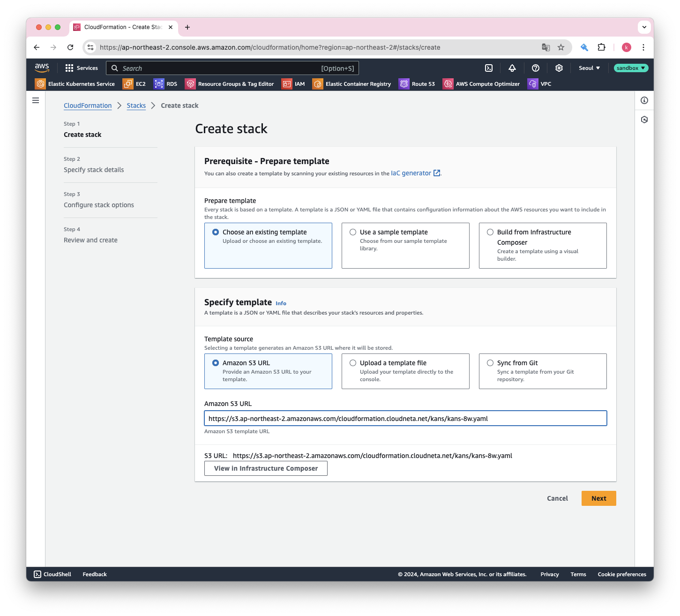Select Choose an existing template option
Image resolution: width=680 pixels, height=616 pixels.
coord(268,246)
